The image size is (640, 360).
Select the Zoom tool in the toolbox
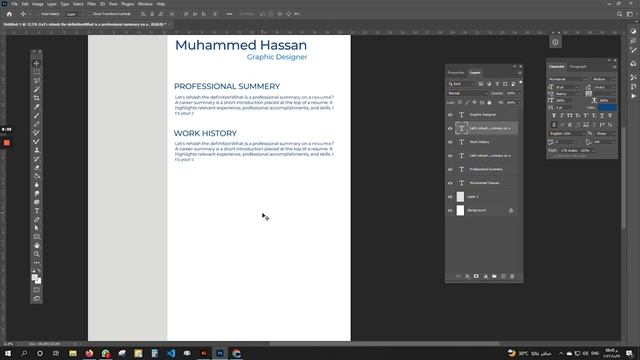coord(37,254)
